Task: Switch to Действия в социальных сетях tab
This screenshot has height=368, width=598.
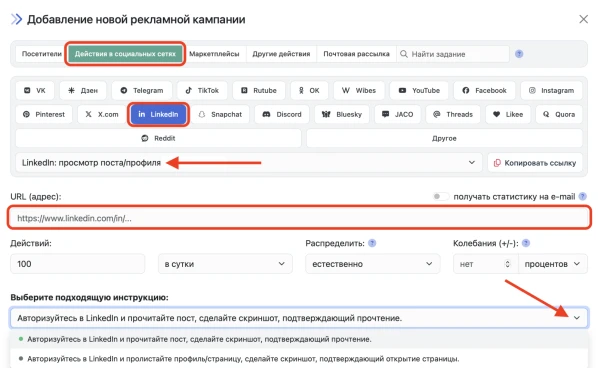Action: [125, 54]
